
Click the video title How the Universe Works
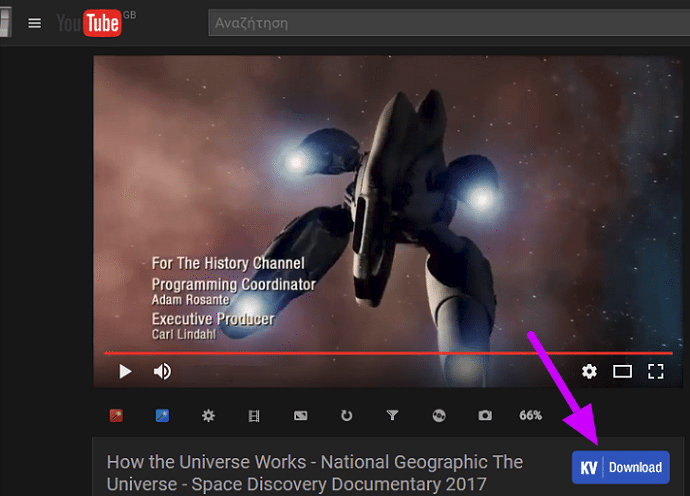click(315, 473)
